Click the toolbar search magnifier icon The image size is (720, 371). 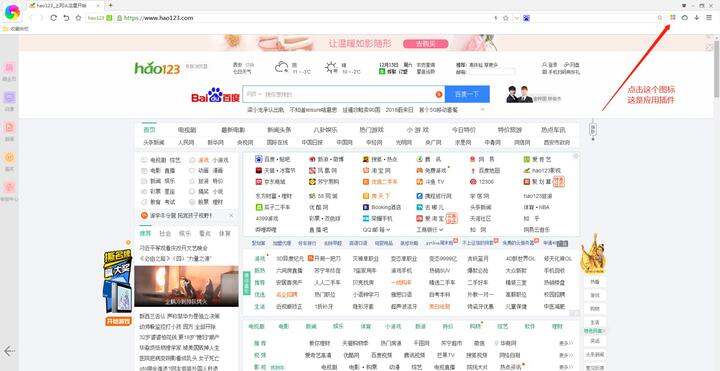coord(660,17)
